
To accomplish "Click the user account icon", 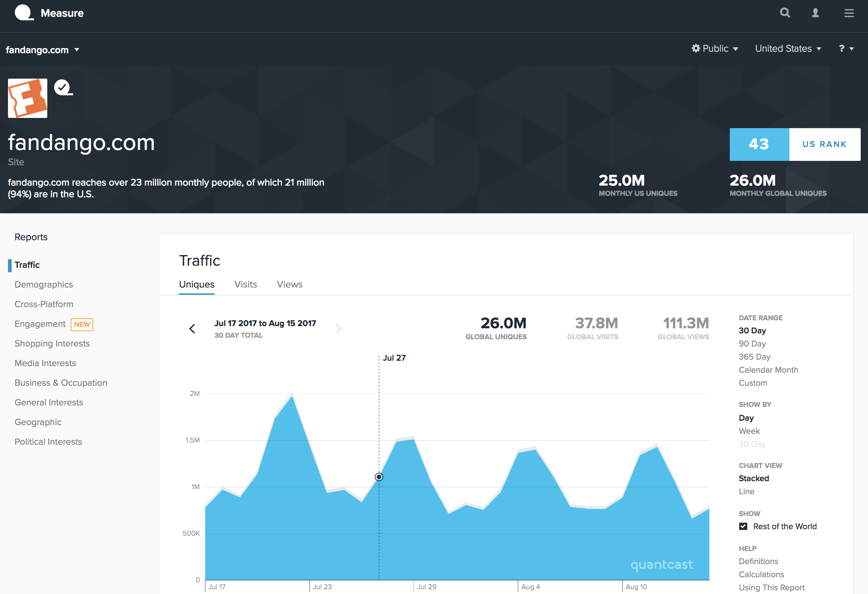I will pos(815,13).
